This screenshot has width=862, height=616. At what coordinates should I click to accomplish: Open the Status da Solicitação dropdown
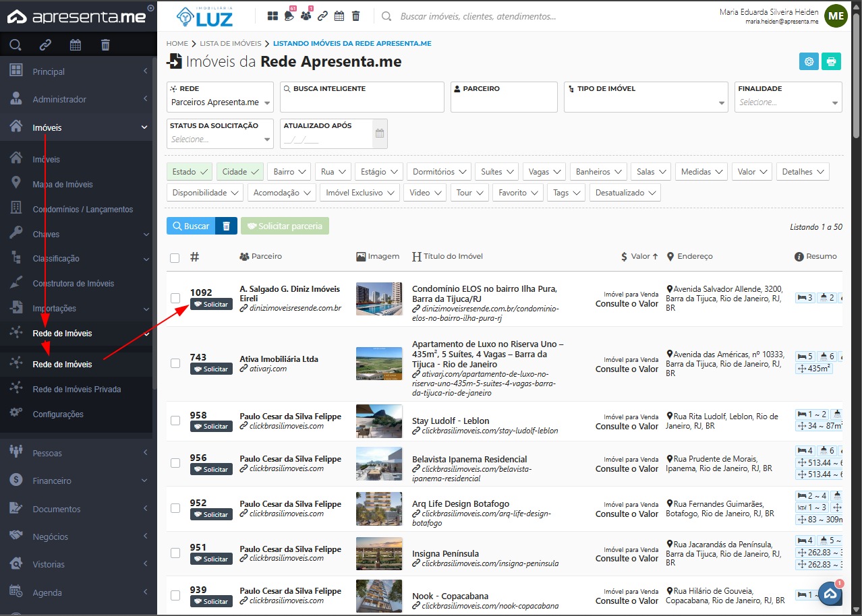pyautogui.click(x=220, y=140)
